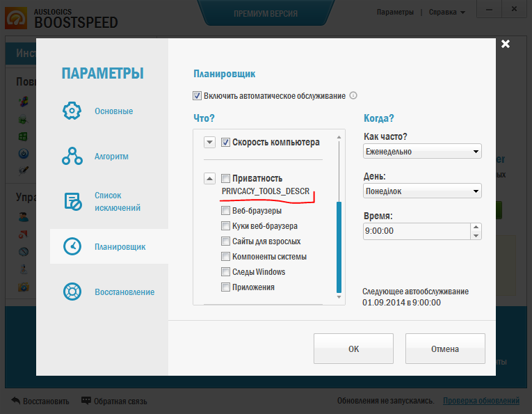Image resolution: width=532 pixels, height=414 pixels.
Task: Enable the Приватность checkbox
Action: (x=225, y=179)
